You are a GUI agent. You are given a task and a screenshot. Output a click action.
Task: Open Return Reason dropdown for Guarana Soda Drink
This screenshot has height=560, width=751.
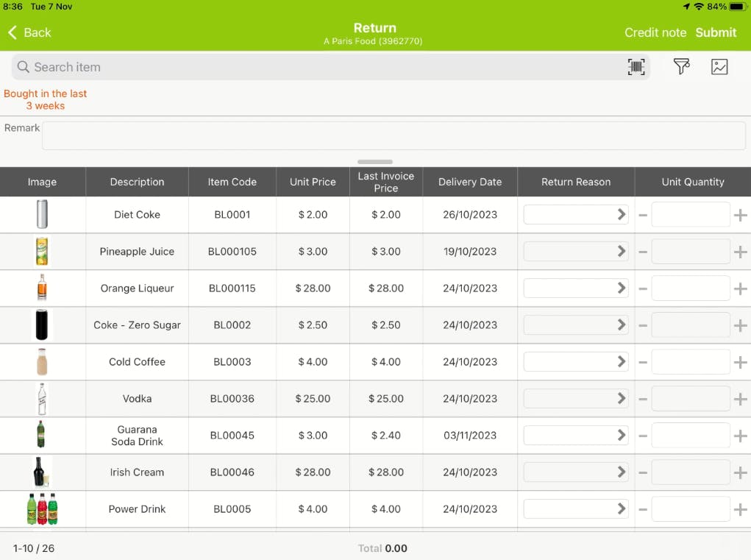pos(576,436)
